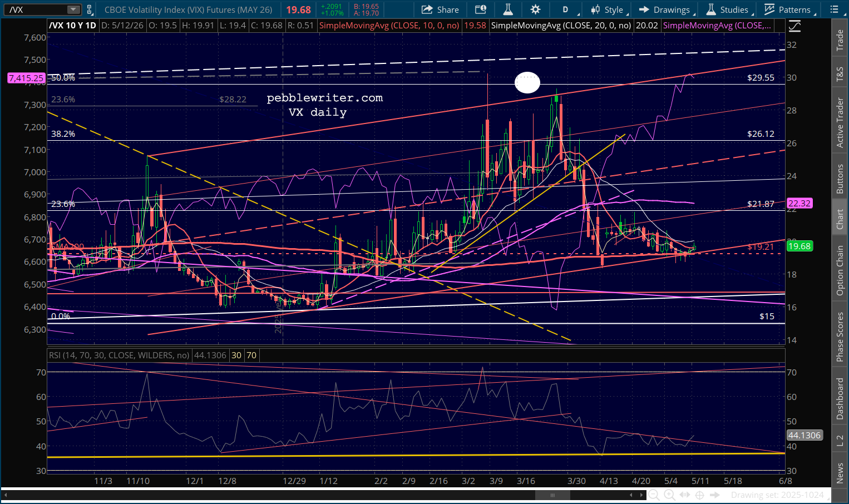Expand the /VX symbol dropdown
Screen dimensions: 849x504
point(73,9)
